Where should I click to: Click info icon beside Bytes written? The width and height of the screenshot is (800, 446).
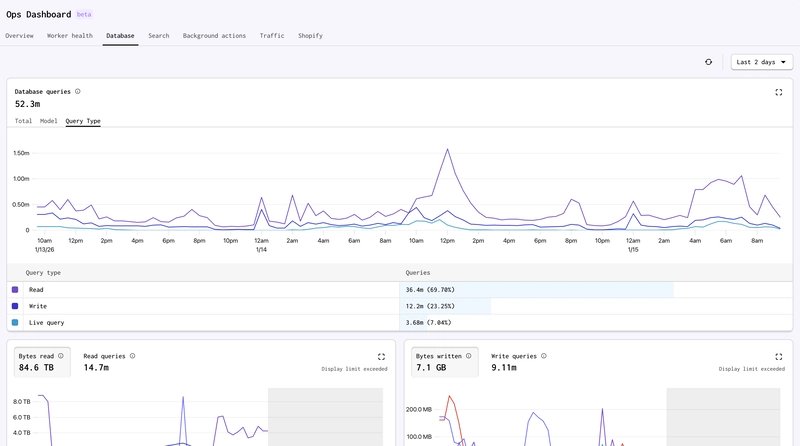click(469, 355)
